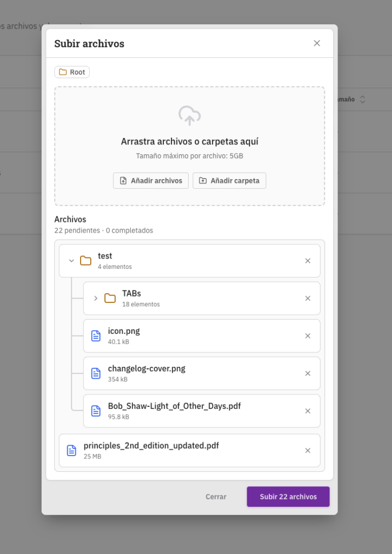This screenshot has height=554, width=392.
Task: Expand the TABs subfolder
Action: pyautogui.click(x=96, y=298)
